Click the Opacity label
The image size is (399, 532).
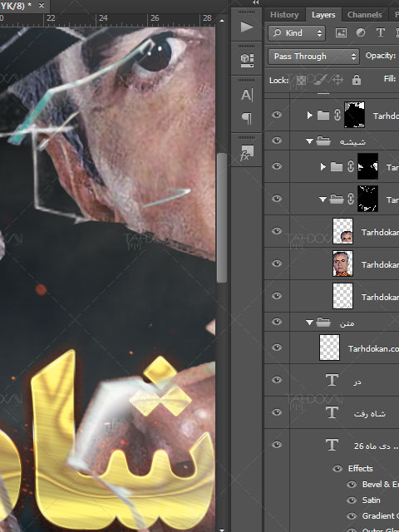pyautogui.click(x=381, y=56)
